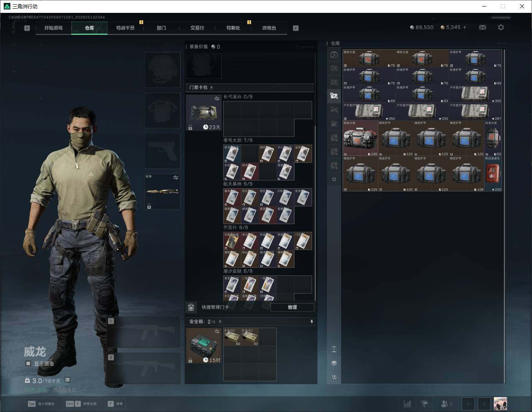
Task: Click the 快捷管理门卡 clipboard icon
Action: (191, 307)
